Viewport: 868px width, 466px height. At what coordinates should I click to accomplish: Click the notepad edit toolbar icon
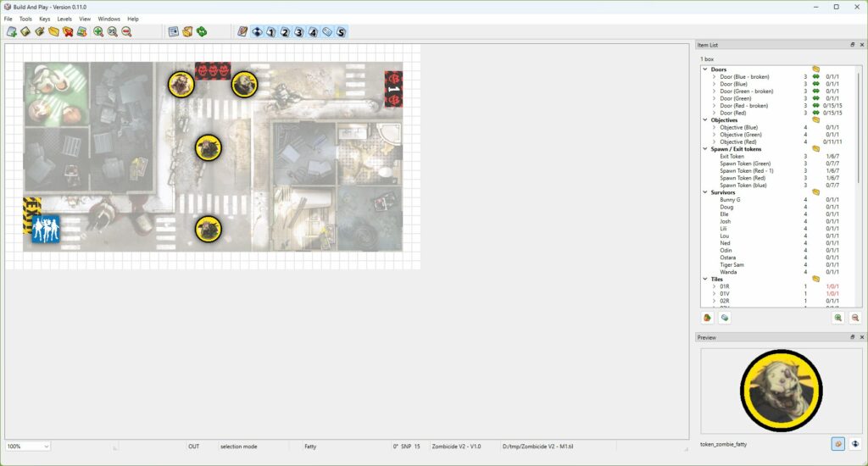pyautogui.click(x=242, y=32)
